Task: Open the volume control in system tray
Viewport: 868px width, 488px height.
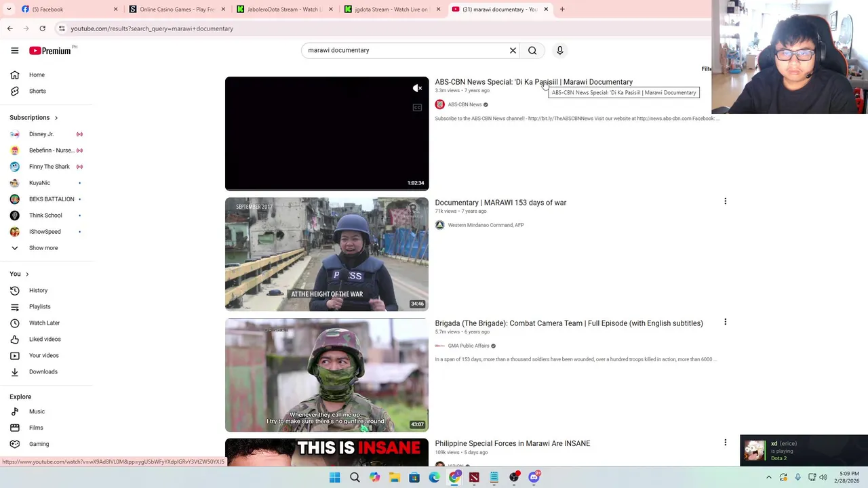Action: click(823, 477)
